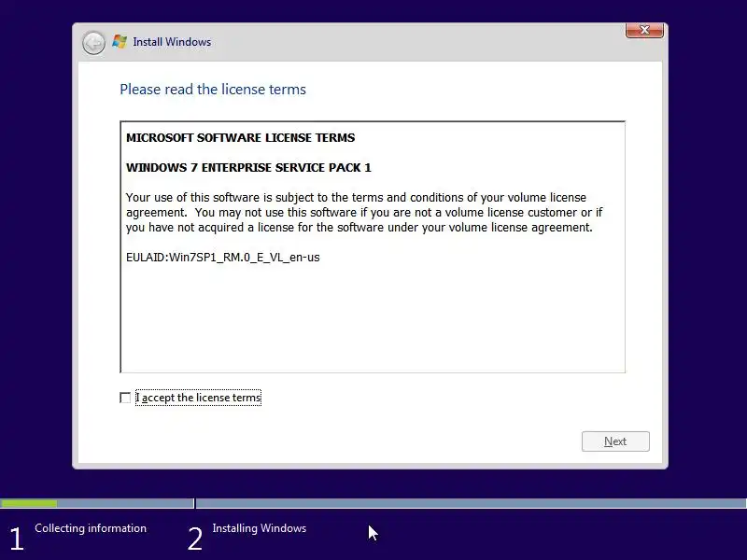
Task: Click the 'Collecting information' step label
Action: tap(91, 528)
